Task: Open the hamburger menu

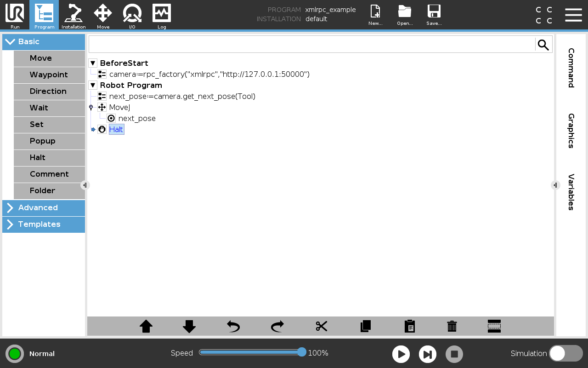Action: (x=573, y=15)
